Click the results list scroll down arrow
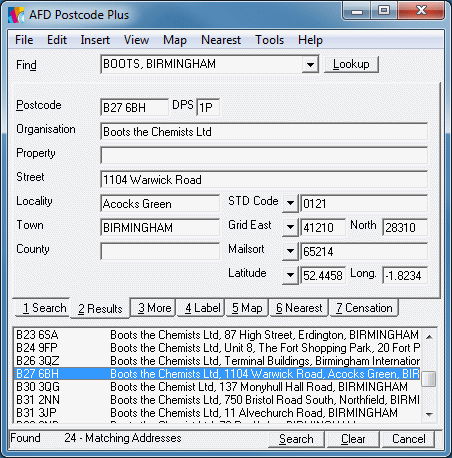Screen dimensions: 452x458 [x=429, y=414]
